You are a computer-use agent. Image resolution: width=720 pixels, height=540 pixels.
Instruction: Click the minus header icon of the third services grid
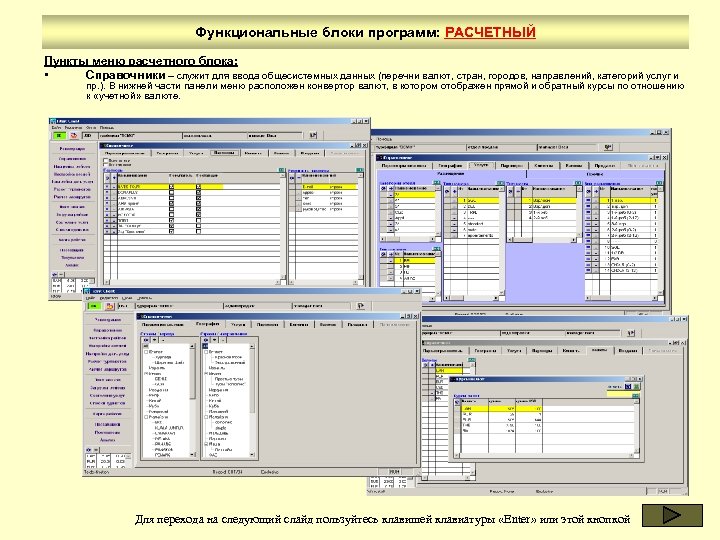click(518, 191)
